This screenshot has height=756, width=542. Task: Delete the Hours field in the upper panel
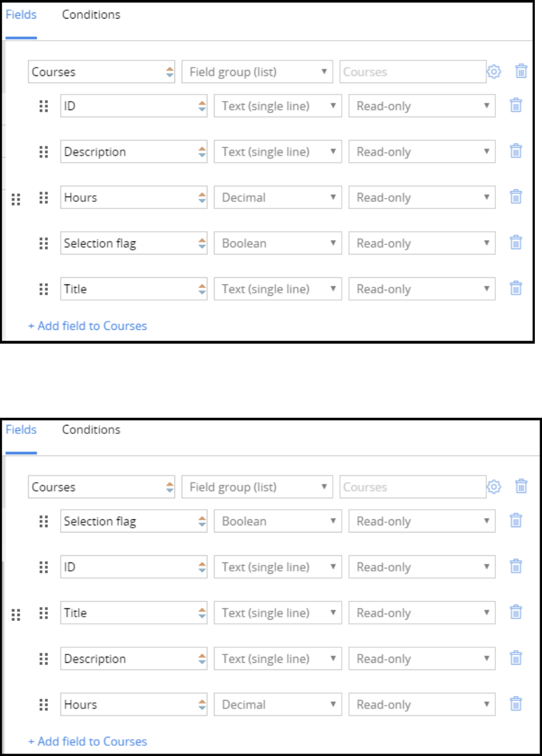click(x=516, y=197)
